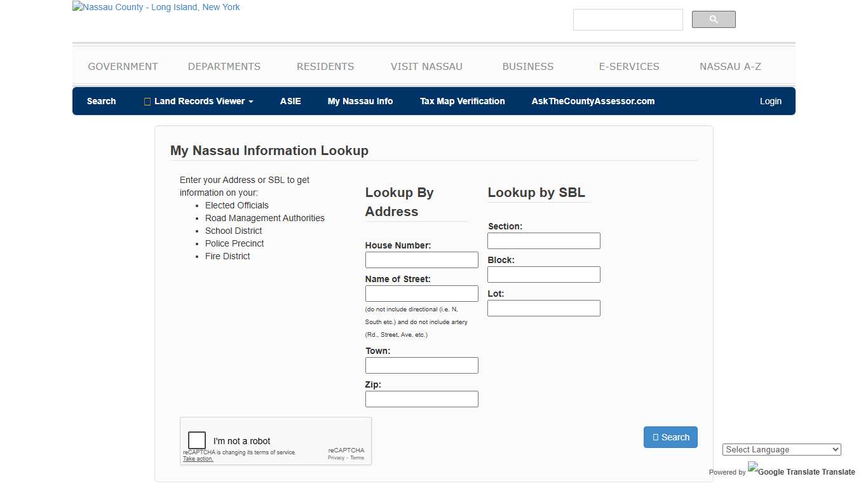The height and width of the screenshot is (488, 868).
Task: Click the Login link
Action: [x=770, y=101]
